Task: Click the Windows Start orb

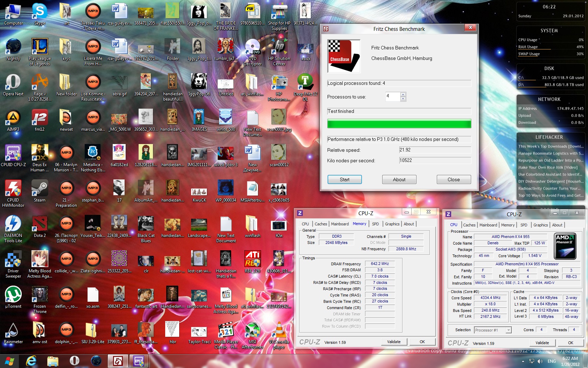Action: (9, 361)
